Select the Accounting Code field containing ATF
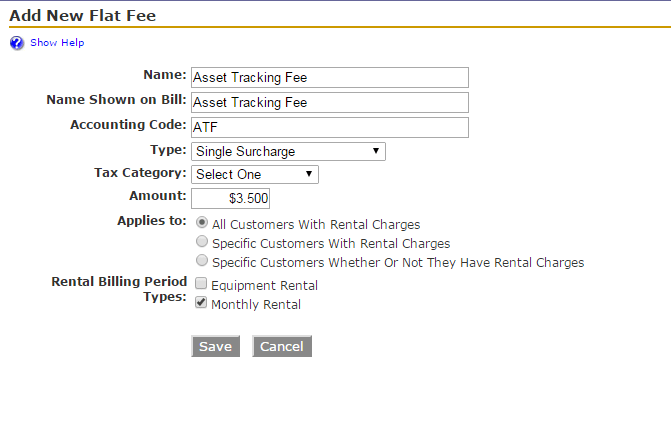671x423 pixels. click(x=330, y=127)
